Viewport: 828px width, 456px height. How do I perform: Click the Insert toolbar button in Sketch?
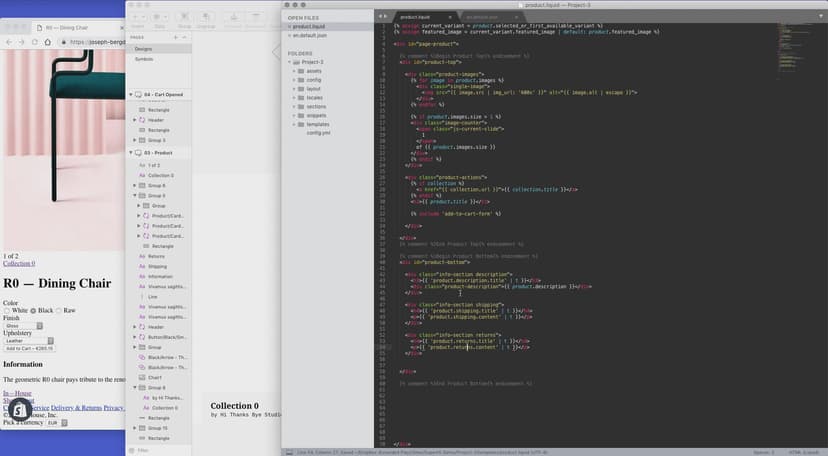(x=139, y=17)
